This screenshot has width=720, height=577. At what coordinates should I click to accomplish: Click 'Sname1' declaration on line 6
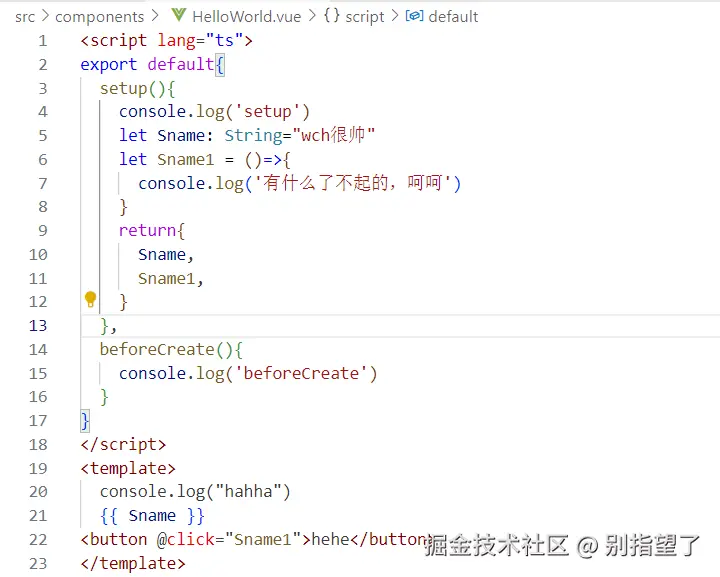(x=186, y=159)
